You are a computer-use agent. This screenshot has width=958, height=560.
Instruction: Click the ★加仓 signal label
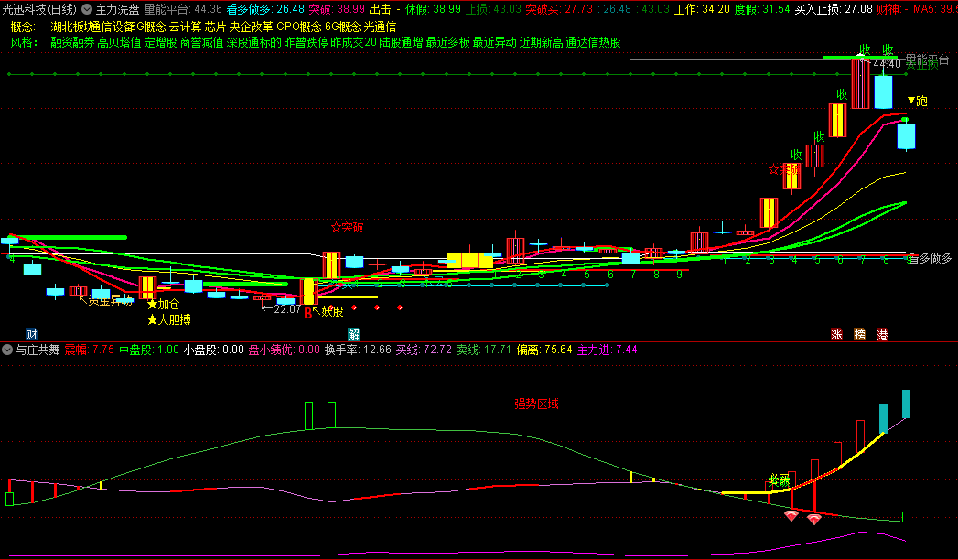point(164,304)
